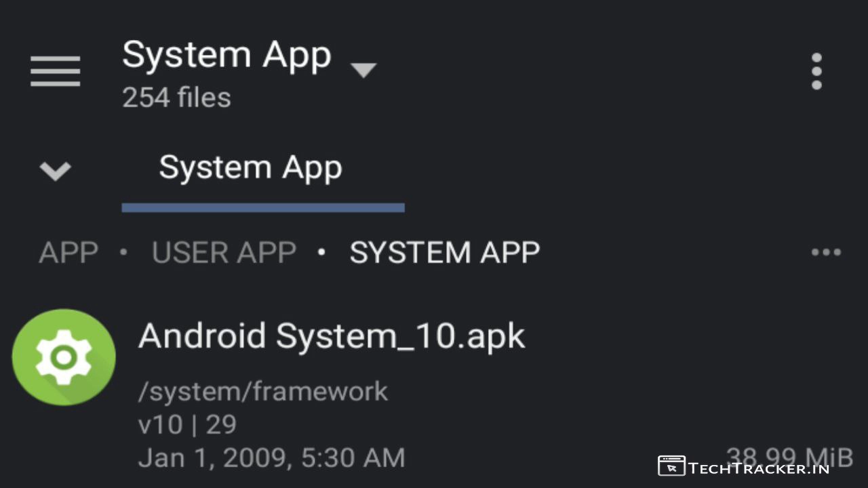Viewport: 868px width, 488px height.
Task: Open the vertical three-dot overflow menu
Action: click(x=816, y=71)
